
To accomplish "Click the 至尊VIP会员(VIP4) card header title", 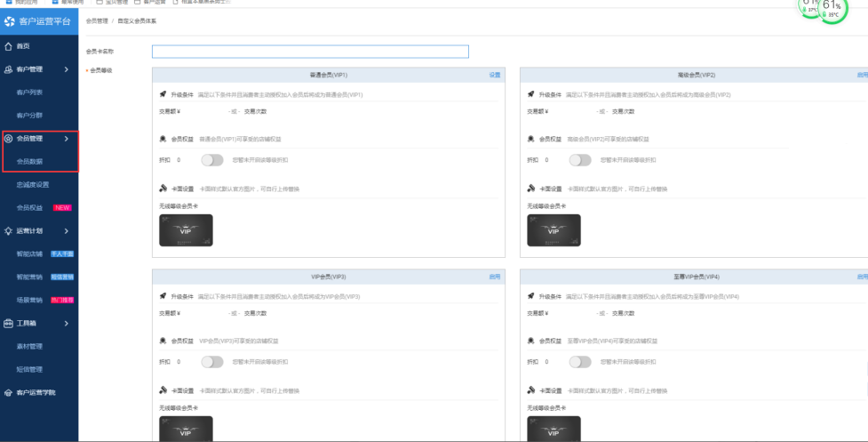I will point(697,277).
